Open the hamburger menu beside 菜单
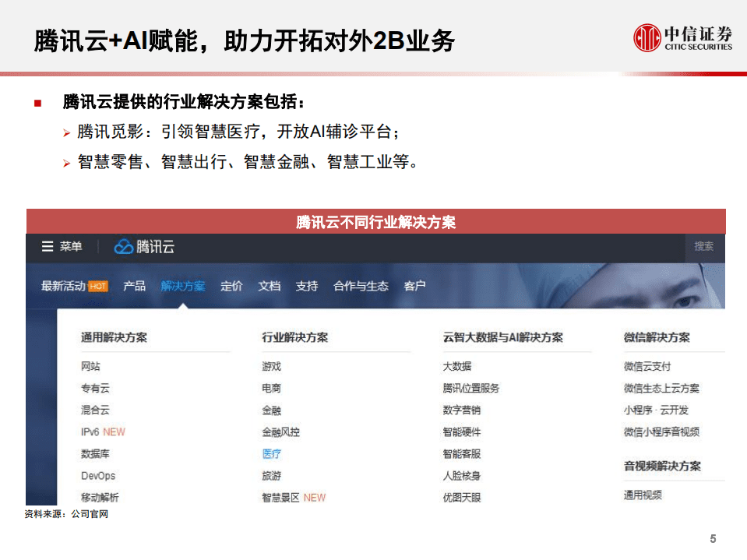Image resolution: width=747 pixels, height=560 pixels. 47,248
